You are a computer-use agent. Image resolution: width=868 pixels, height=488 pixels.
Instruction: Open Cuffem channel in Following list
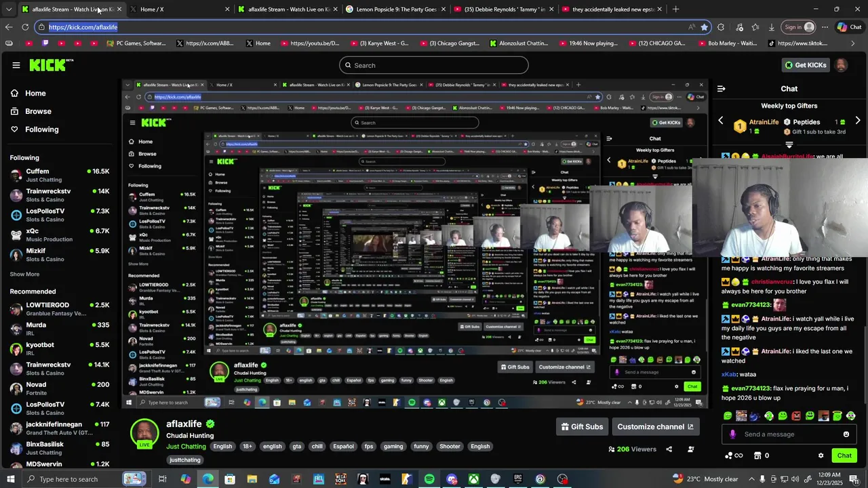tap(60, 176)
